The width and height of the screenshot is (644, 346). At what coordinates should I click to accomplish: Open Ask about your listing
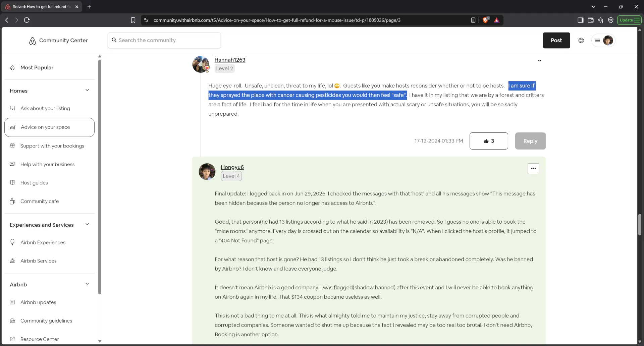click(45, 108)
